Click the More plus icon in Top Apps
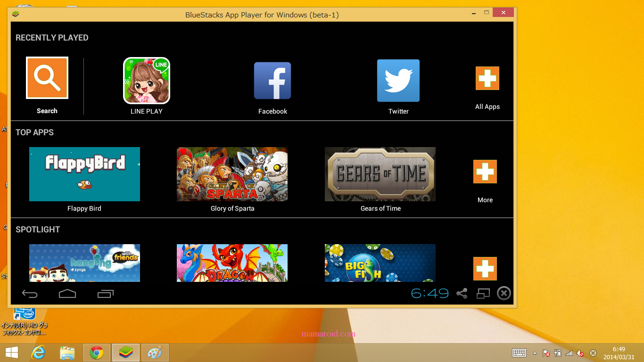 coord(485,172)
